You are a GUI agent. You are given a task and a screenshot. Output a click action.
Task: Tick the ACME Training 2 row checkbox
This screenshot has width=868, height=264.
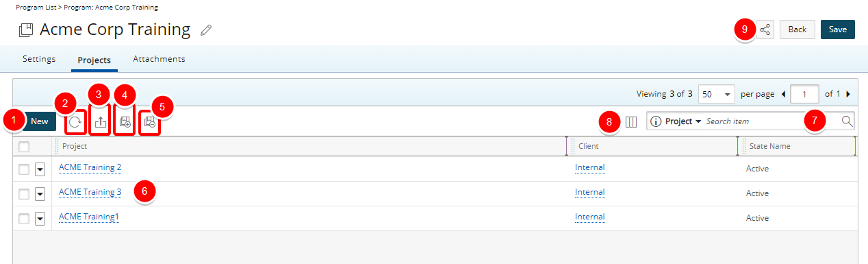[24, 169]
